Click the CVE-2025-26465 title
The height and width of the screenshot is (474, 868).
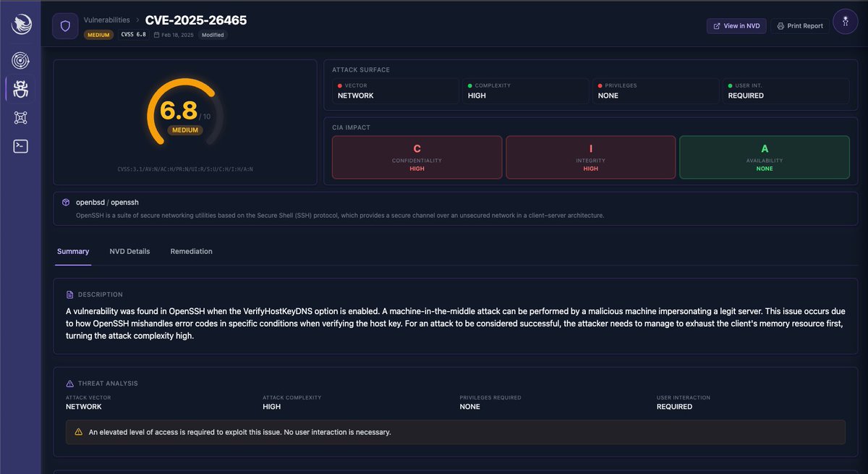[x=196, y=20]
